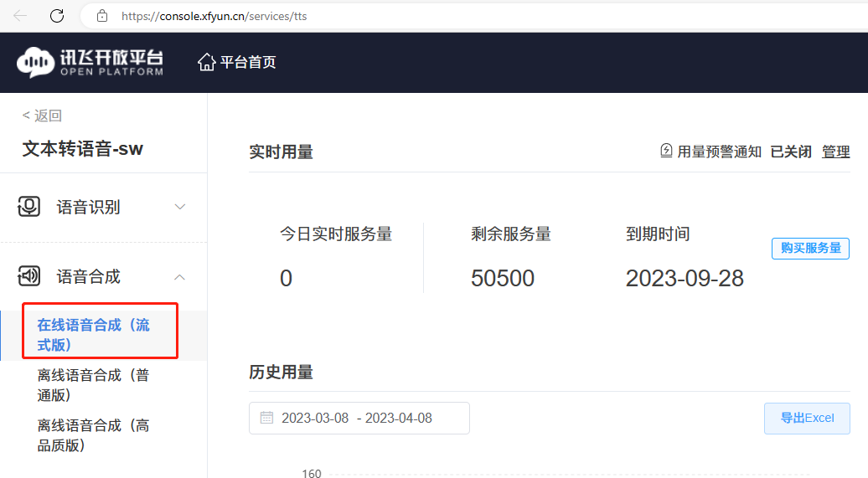Click the iFlytek Open Platform logo
The width and height of the screenshot is (868, 478).
click(90, 62)
